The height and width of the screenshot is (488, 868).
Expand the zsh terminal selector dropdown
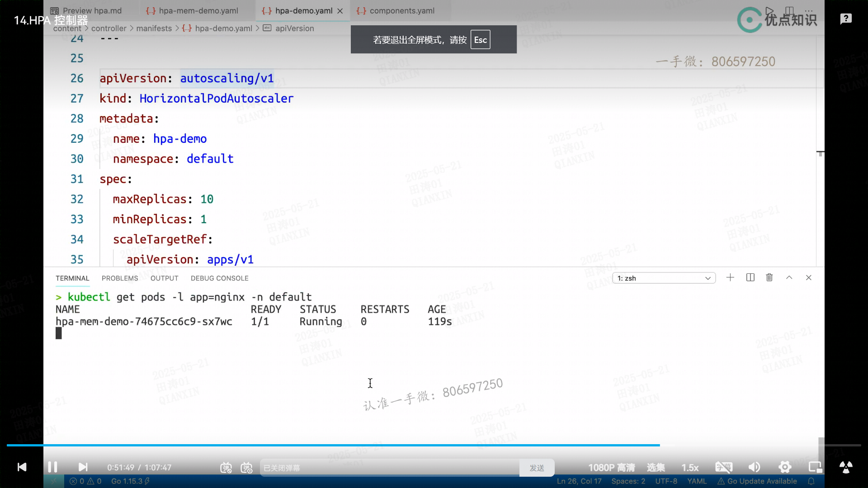point(664,278)
